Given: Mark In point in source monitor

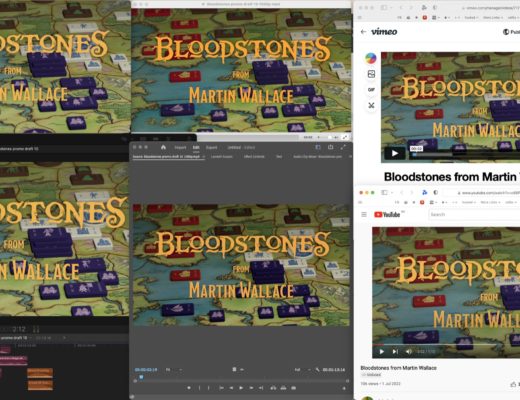Looking at the screenshot, I should (x=199, y=388).
